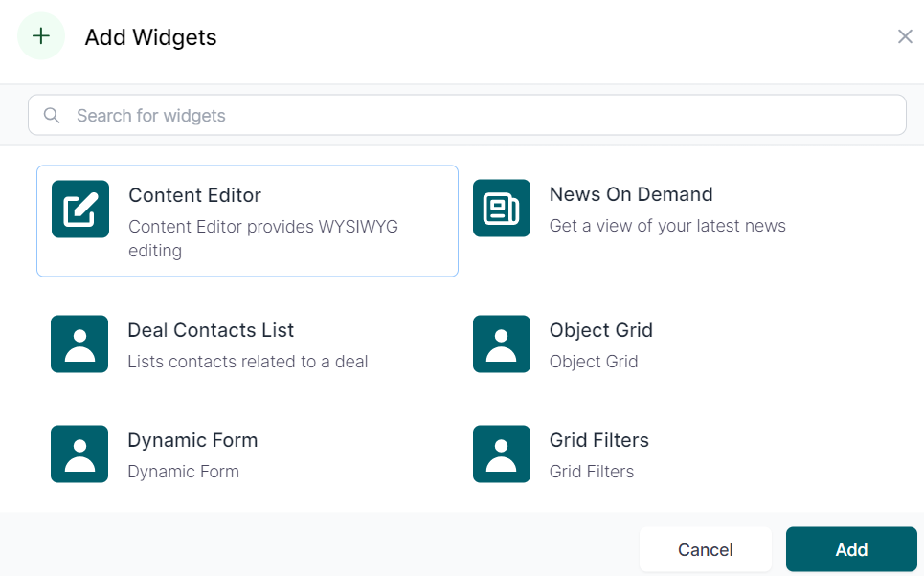Choose the Content Editor widget title
This screenshot has width=924, height=576.
click(x=194, y=195)
